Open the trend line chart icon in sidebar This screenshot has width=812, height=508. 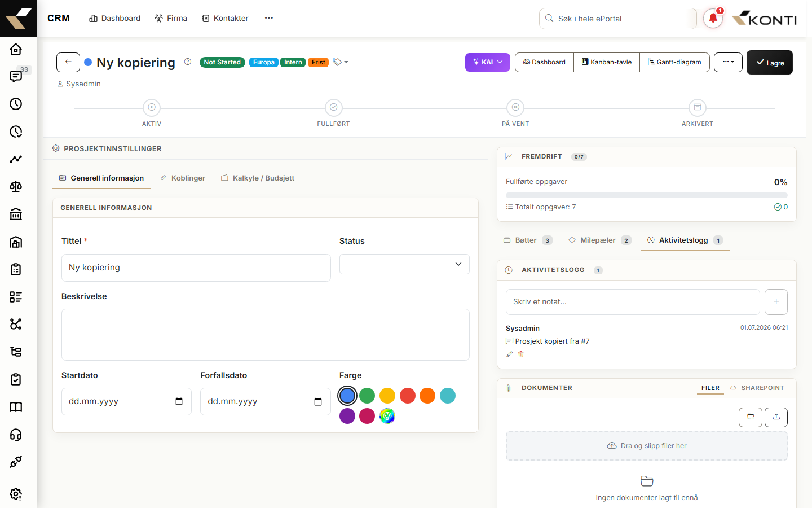point(16,159)
